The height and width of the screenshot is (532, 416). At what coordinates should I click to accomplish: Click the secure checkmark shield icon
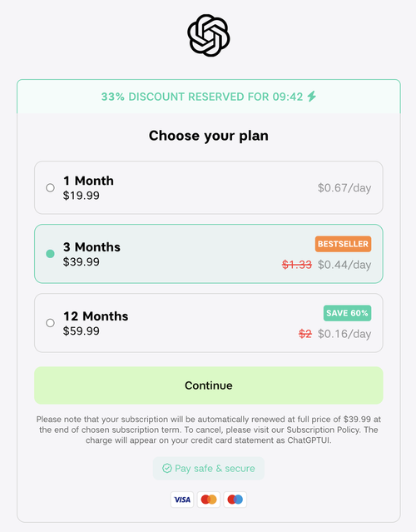(166, 468)
